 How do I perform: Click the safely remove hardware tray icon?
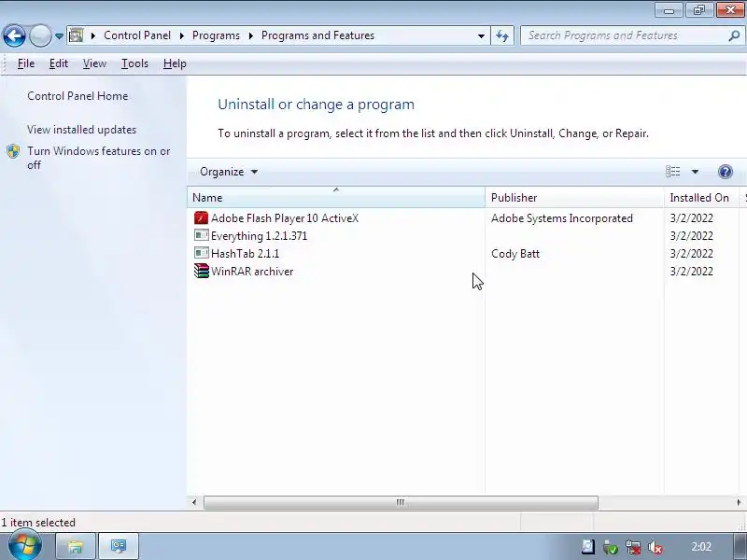pyautogui.click(x=611, y=547)
